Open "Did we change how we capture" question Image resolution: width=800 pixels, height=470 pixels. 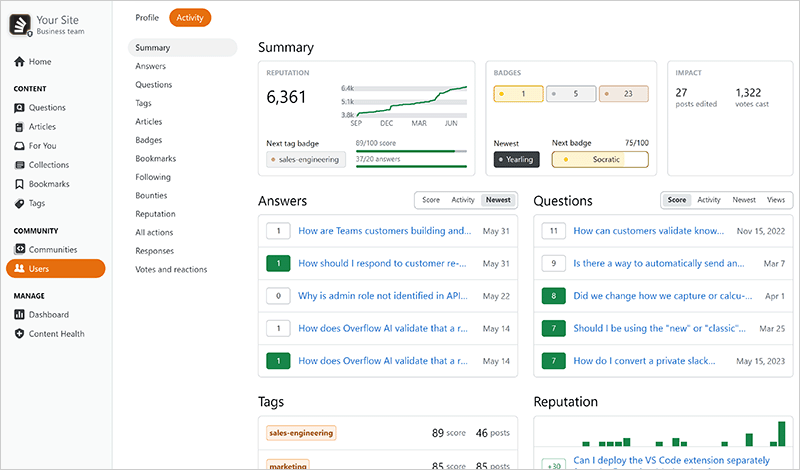[658, 296]
